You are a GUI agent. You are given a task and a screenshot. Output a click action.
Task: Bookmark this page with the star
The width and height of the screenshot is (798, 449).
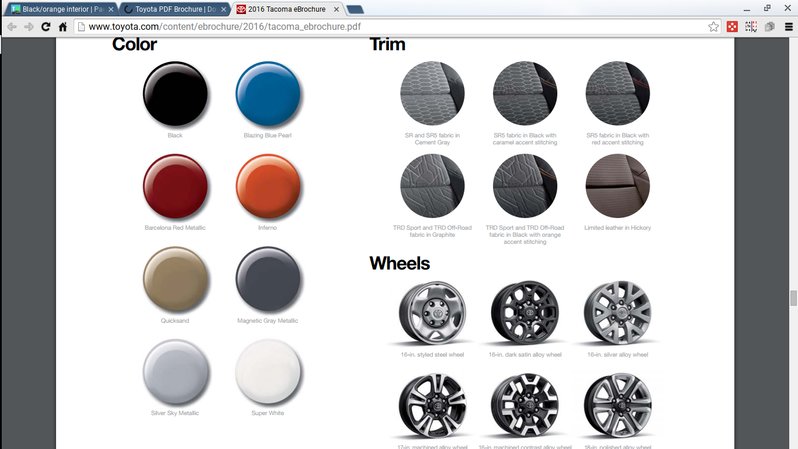(x=714, y=26)
